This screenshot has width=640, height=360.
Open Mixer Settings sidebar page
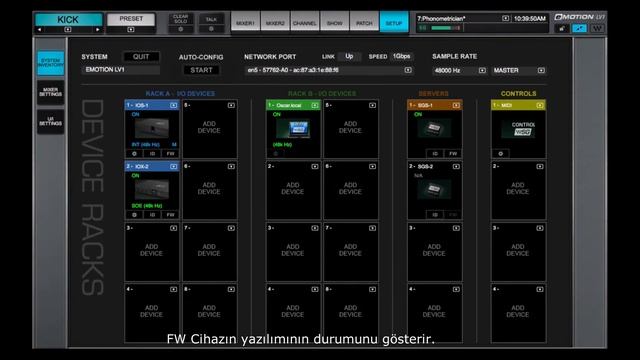[x=51, y=92]
